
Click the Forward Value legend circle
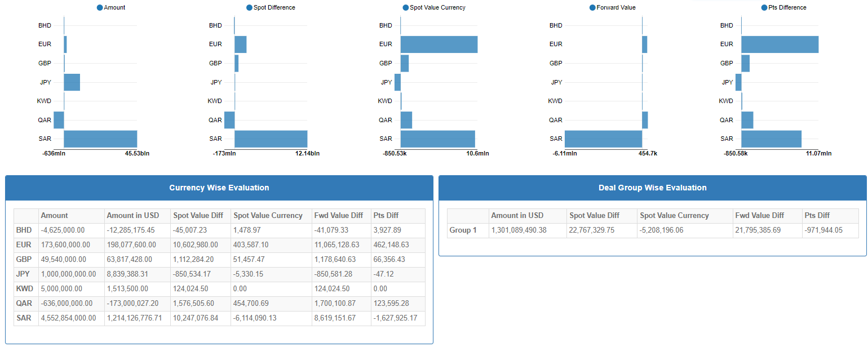click(592, 8)
